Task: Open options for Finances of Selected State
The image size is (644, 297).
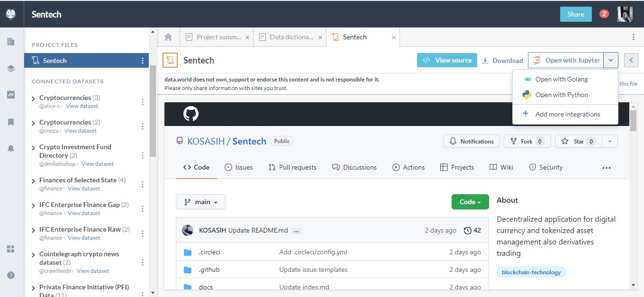Action: pos(143,184)
